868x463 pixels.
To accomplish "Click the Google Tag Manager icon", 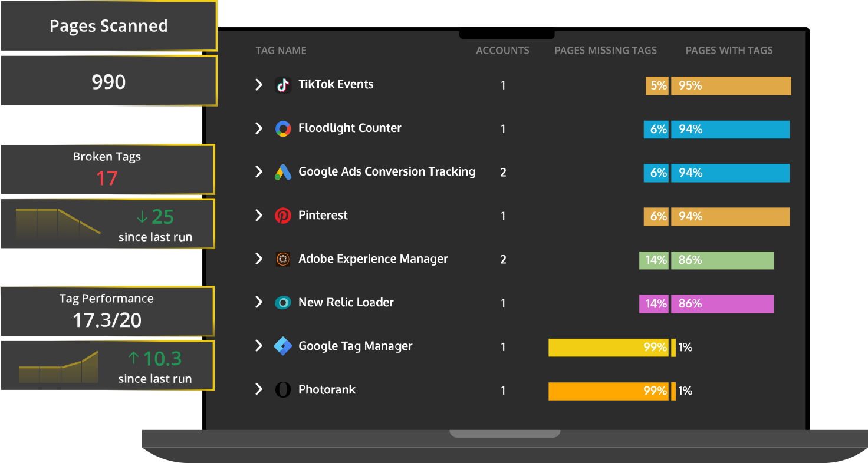I will [x=283, y=346].
